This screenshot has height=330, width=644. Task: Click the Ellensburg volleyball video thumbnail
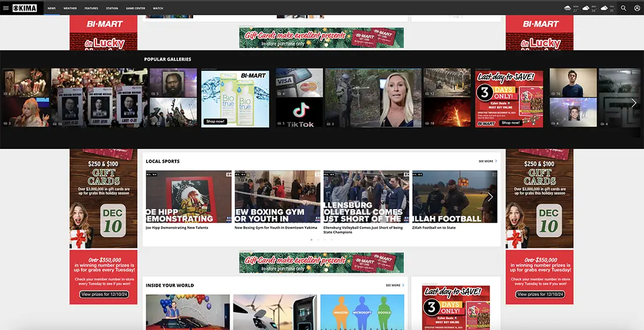click(366, 197)
